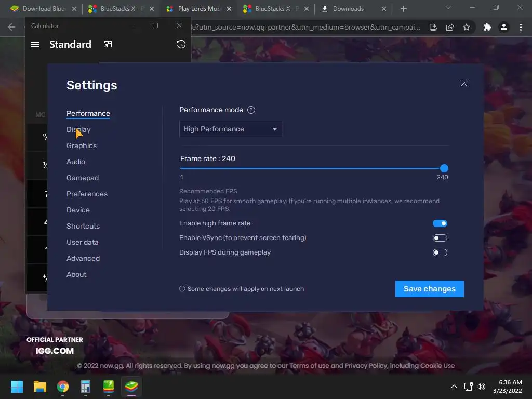Click the browser address bar URL

click(x=305, y=27)
